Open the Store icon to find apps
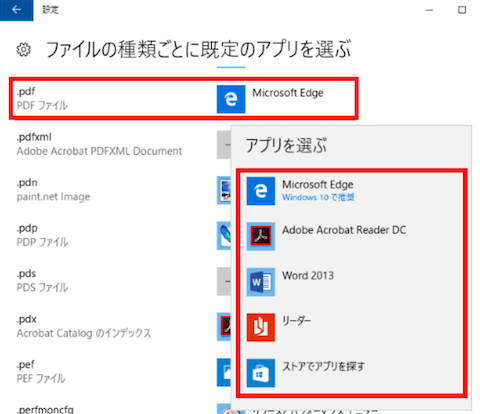This screenshot has height=414, width=480. [x=261, y=373]
